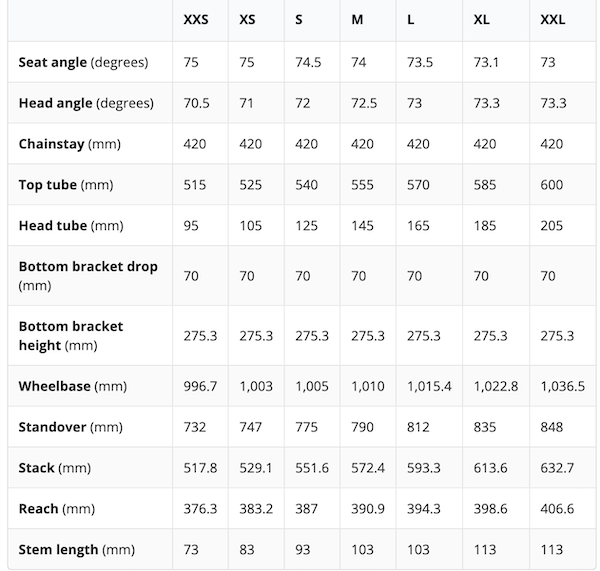
Task: Select the 376.3 reach value
Action: point(200,509)
